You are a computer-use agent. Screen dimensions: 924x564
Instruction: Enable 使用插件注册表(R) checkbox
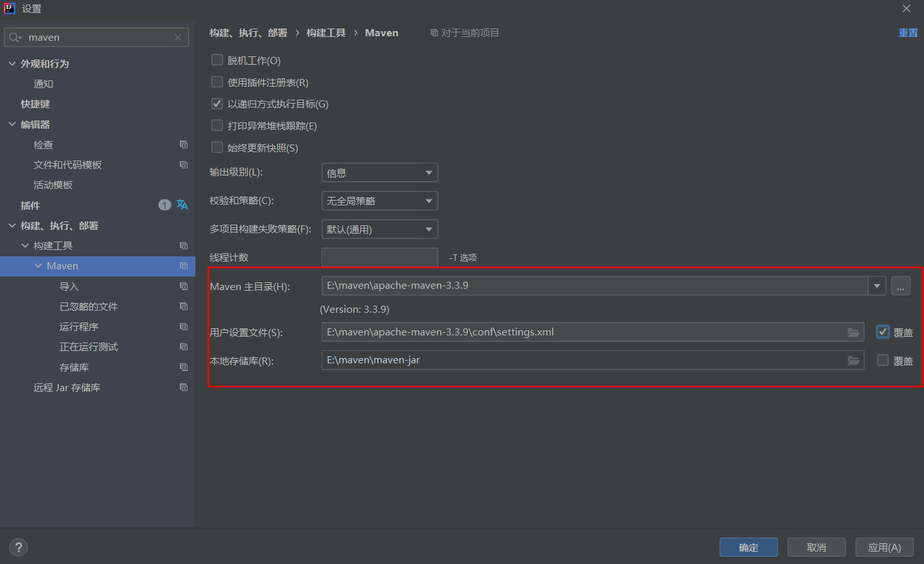(217, 82)
